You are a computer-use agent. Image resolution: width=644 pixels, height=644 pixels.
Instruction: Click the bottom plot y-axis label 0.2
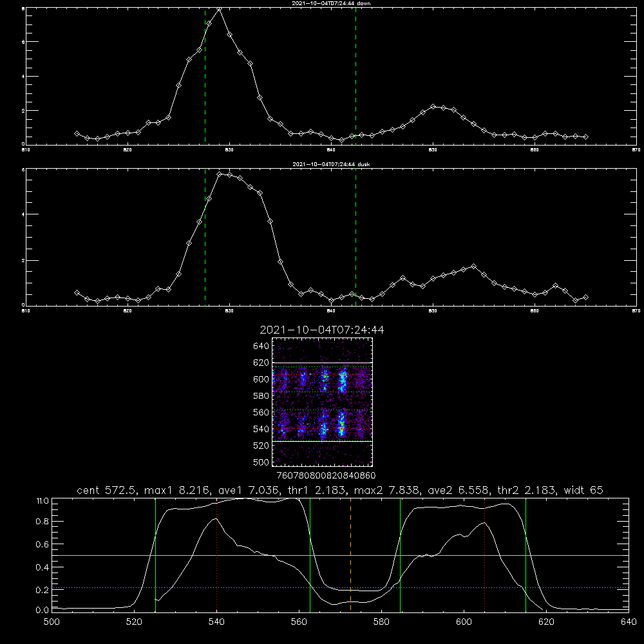click(x=43, y=590)
